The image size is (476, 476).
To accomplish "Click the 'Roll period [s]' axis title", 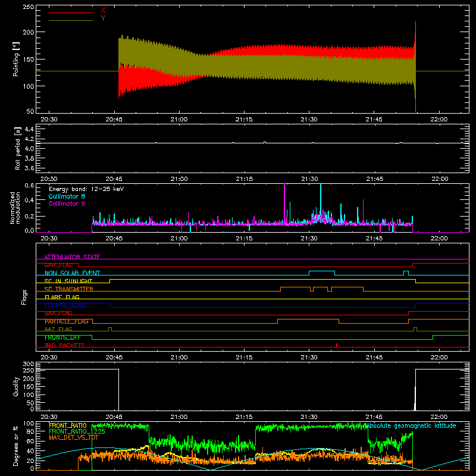I will [x=18, y=148].
